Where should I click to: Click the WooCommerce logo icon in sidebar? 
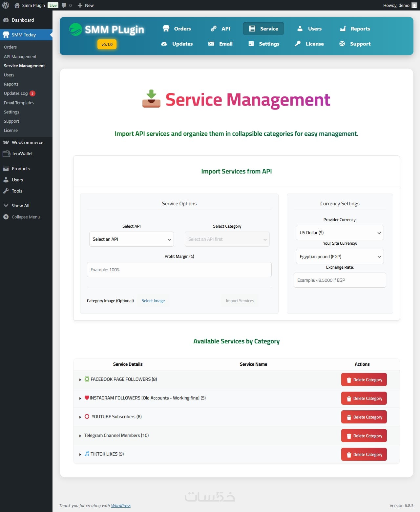click(x=6, y=142)
